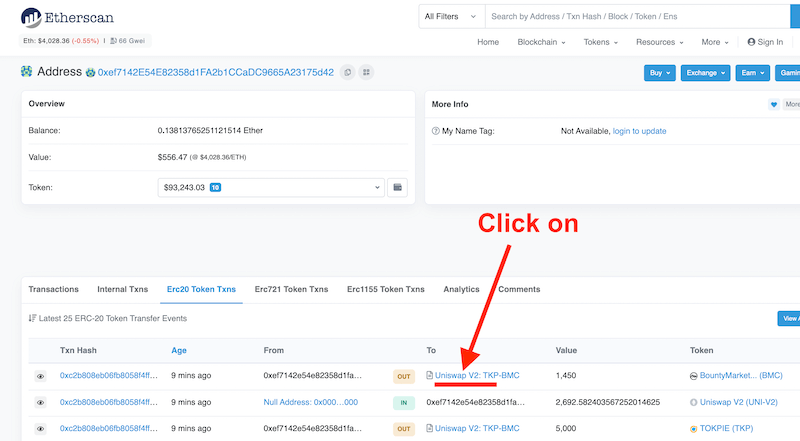Open the Analytics tab
The image size is (800, 441).
(x=461, y=289)
